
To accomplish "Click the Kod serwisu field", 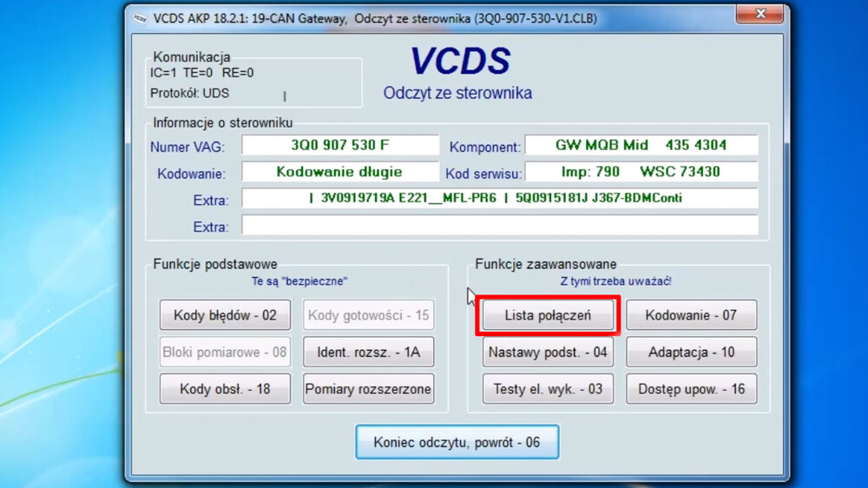I will point(641,172).
